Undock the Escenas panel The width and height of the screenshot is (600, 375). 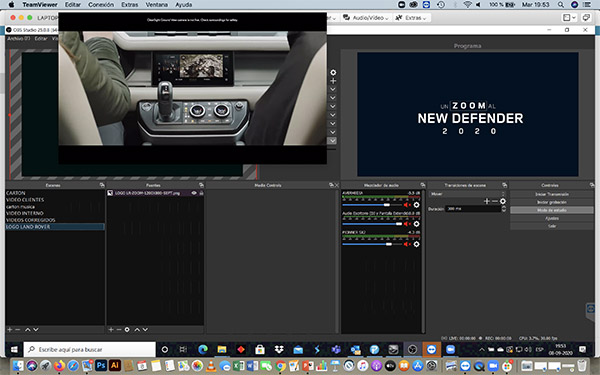click(102, 185)
